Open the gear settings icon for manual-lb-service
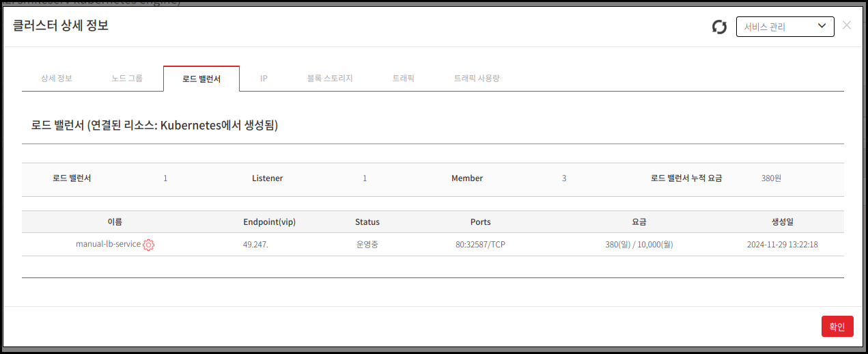 coord(148,245)
